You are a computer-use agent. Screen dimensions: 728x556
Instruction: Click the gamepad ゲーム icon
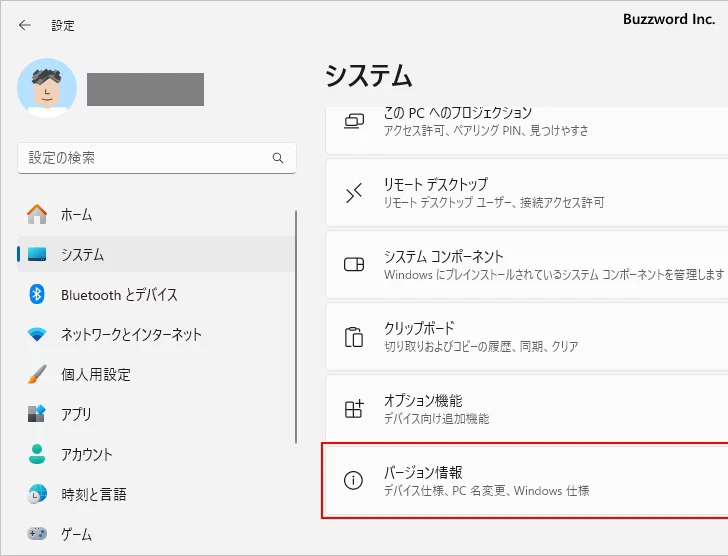click(37, 534)
